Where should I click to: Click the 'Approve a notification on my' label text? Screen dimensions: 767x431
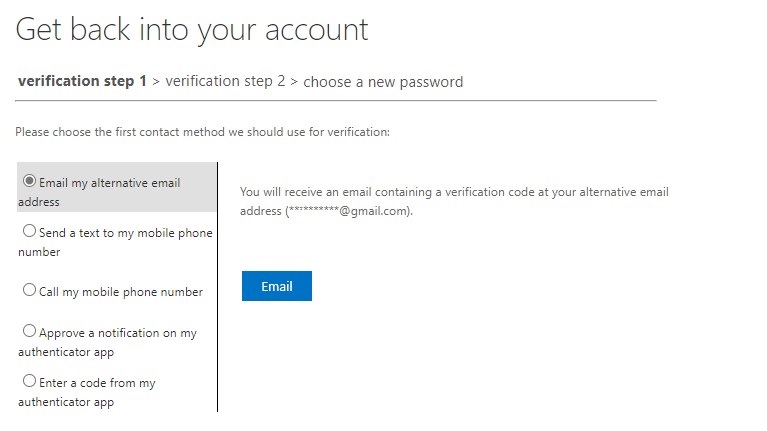pyautogui.click(x=117, y=333)
